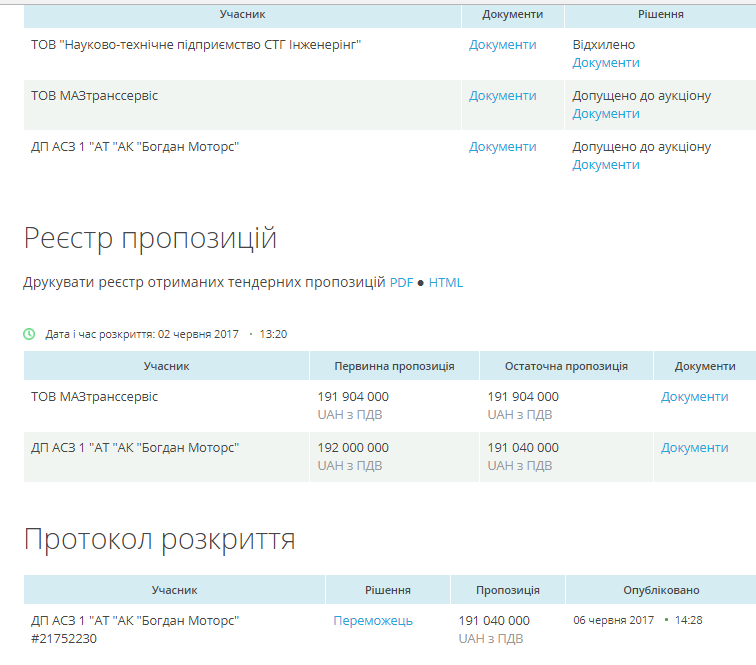The width and height of the screenshot is (756, 665).
Task: Click the Реєстр пропозицій heading
Action: 150,239
